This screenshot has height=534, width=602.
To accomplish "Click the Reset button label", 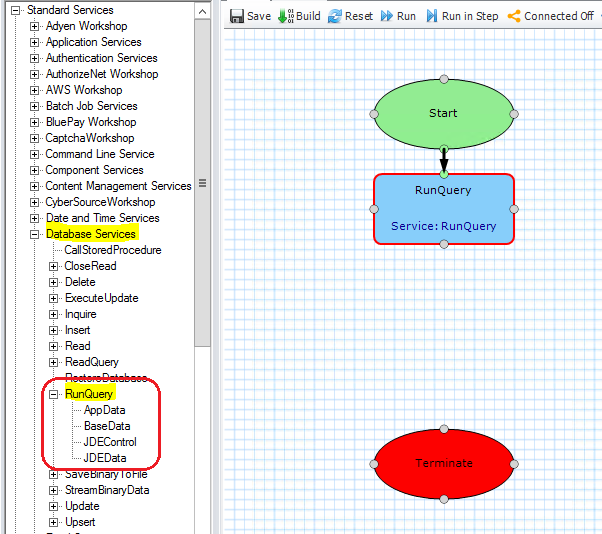I will click(359, 16).
